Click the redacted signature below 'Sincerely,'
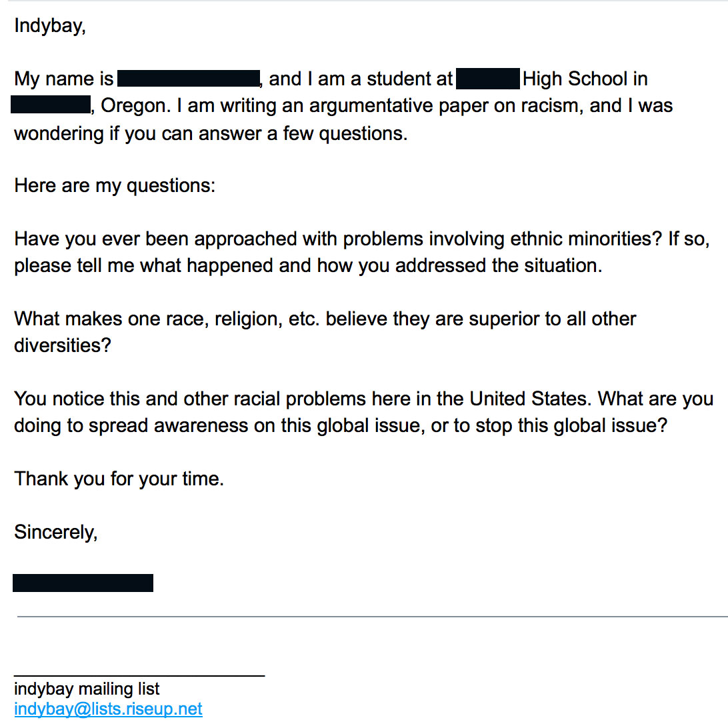 point(83,583)
